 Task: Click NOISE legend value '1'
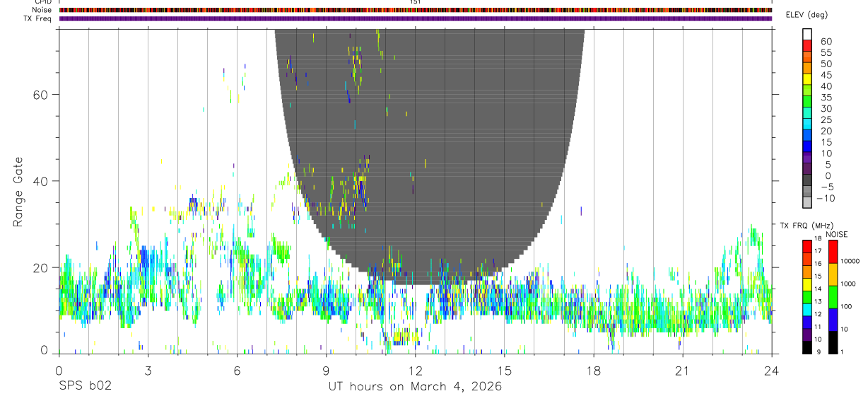click(843, 351)
